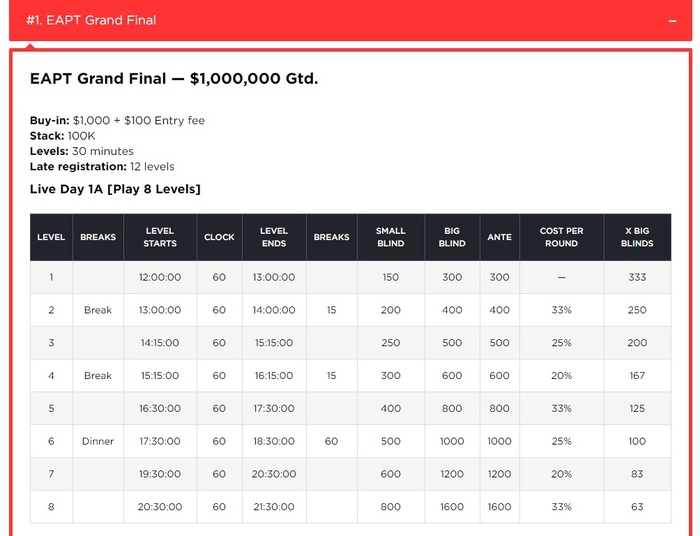Collapse the EAPT Grand Final section with minus icon
The height and width of the screenshot is (536, 700).
coord(672,21)
